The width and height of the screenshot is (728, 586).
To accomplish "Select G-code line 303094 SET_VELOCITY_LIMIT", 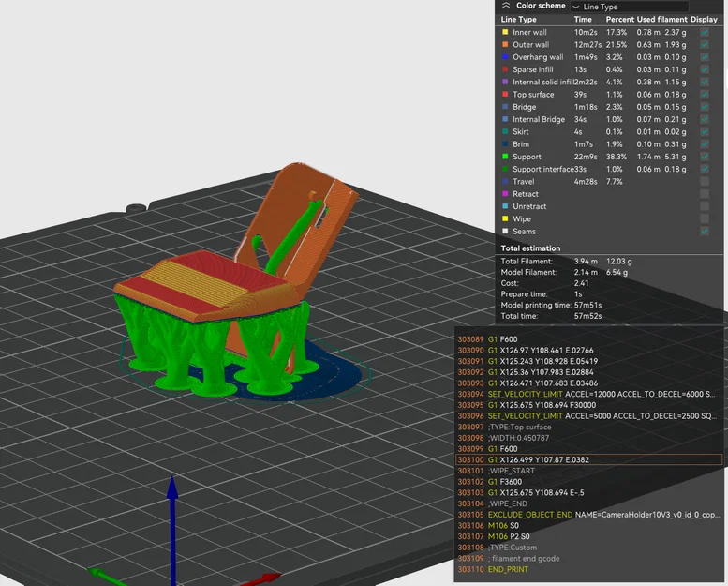I will coord(588,394).
